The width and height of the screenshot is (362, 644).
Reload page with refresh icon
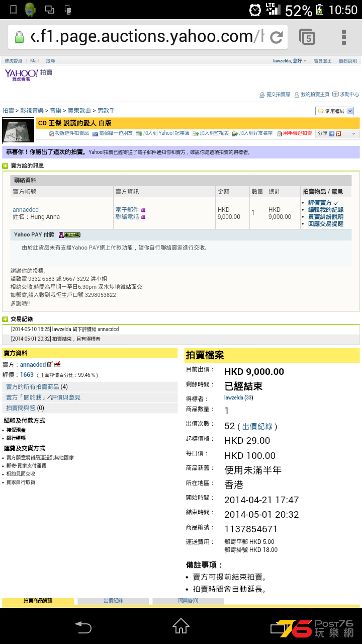(277, 37)
